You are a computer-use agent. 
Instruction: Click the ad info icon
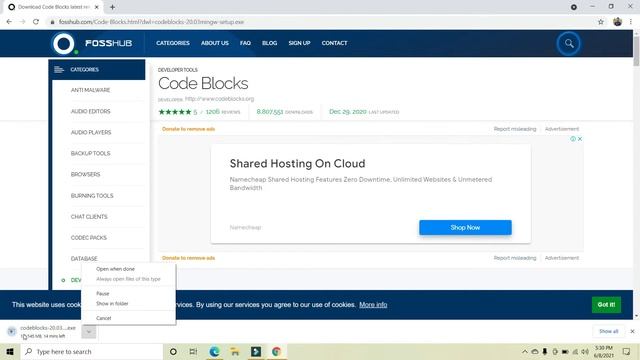point(573,139)
